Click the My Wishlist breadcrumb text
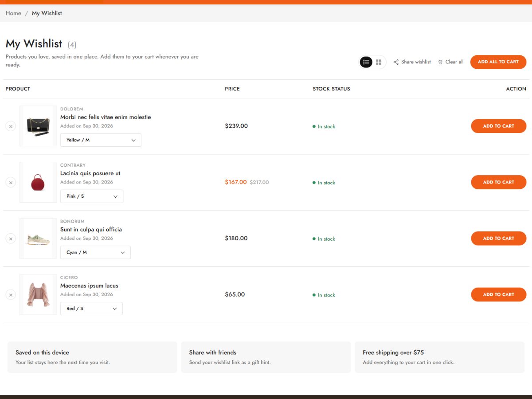 pyautogui.click(x=47, y=13)
